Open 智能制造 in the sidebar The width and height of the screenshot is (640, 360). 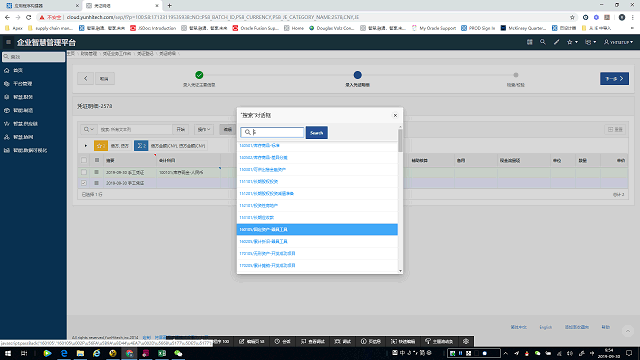23,111
